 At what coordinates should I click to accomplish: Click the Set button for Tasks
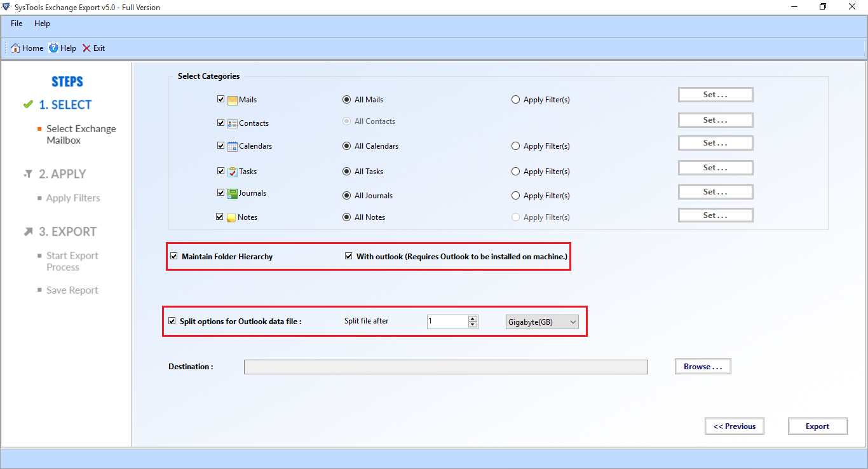(715, 168)
